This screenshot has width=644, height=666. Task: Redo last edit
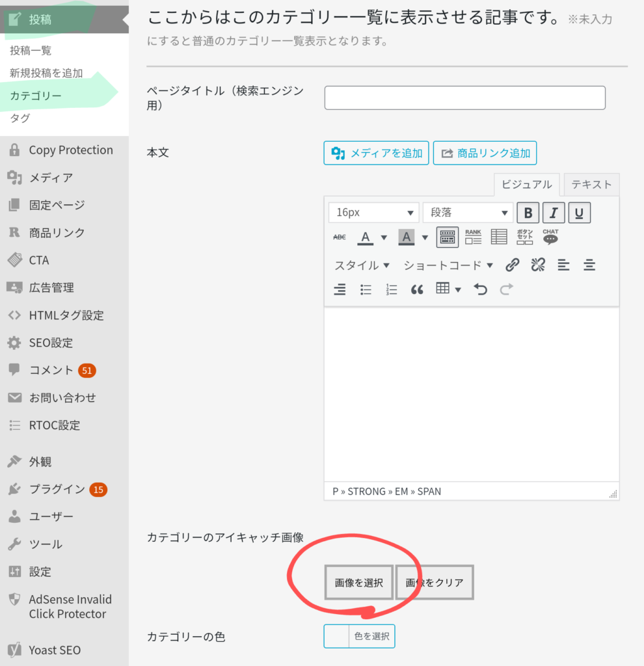point(506,289)
